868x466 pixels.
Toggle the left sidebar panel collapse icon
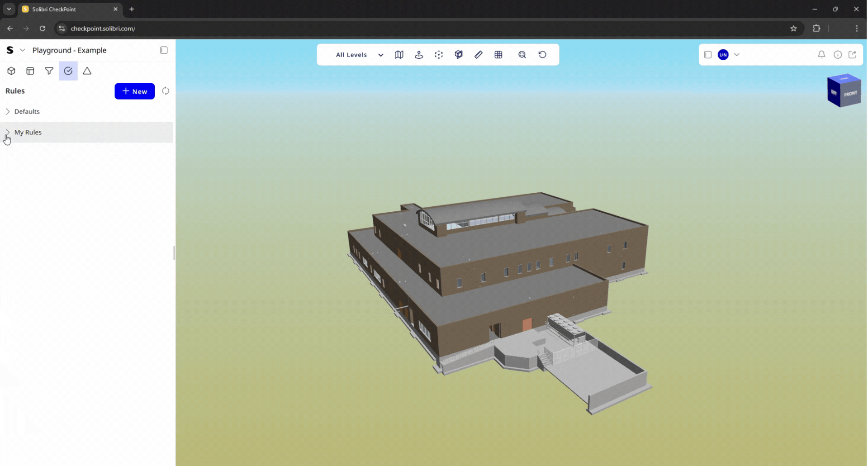pyautogui.click(x=164, y=50)
